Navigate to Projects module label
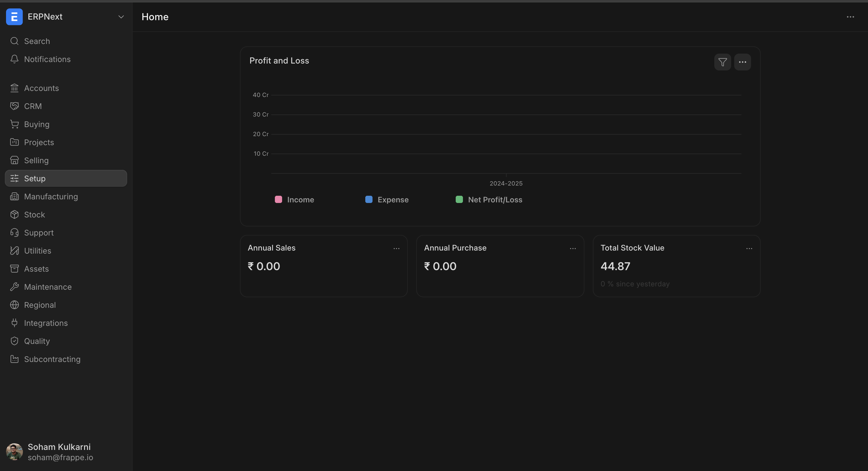 pos(39,142)
